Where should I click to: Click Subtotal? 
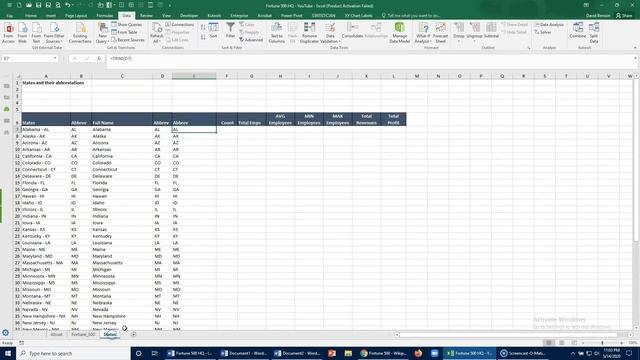(491, 31)
